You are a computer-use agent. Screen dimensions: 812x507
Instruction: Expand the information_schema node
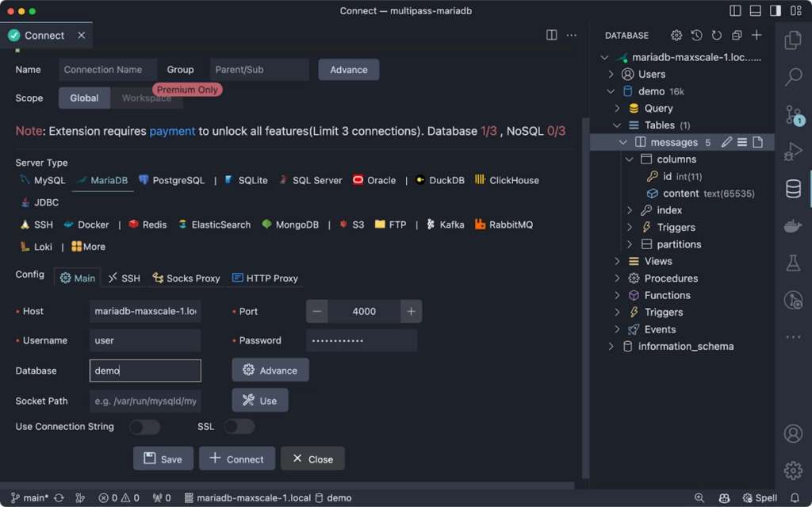(611, 346)
